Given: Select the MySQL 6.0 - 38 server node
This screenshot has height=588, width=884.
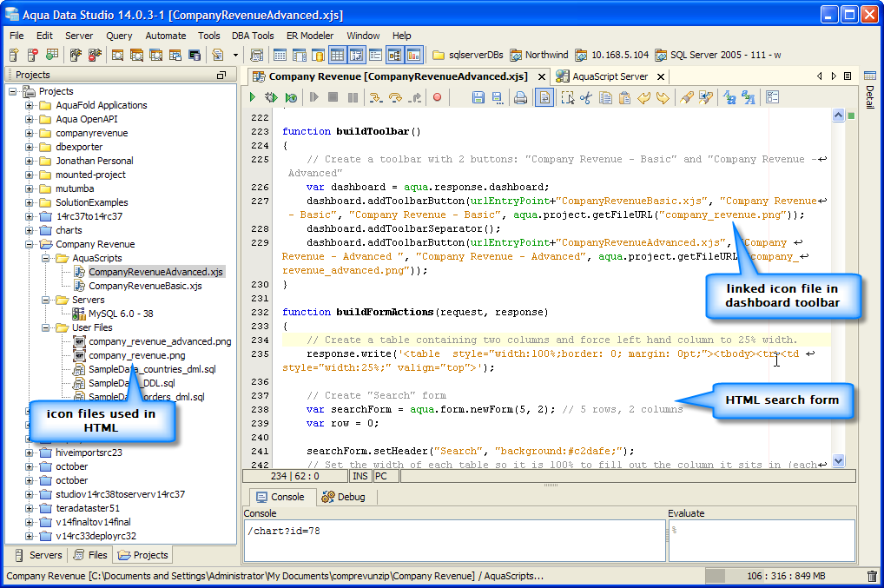Looking at the screenshot, I should click(121, 314).
